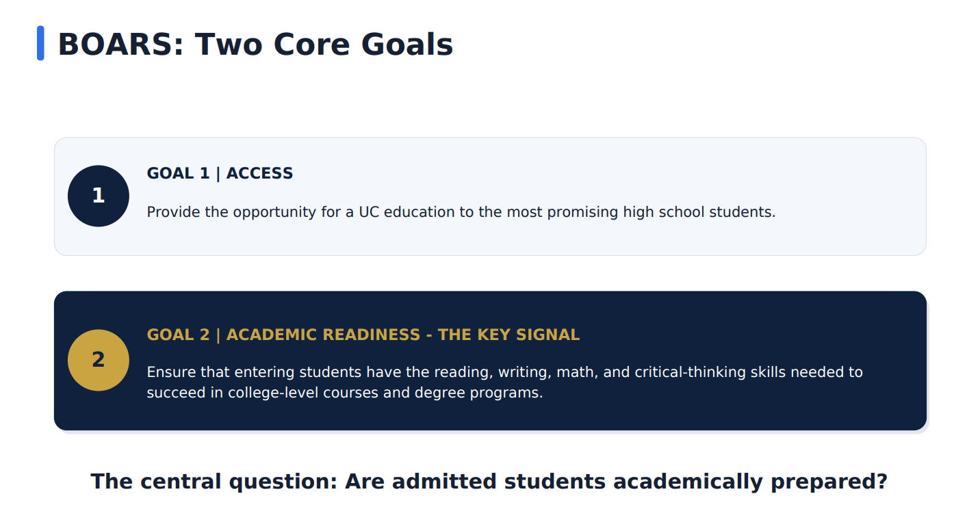The image size is (980, 507).
Task: Click the navy circle numbered 1
Action: click(x=99, y=196)
